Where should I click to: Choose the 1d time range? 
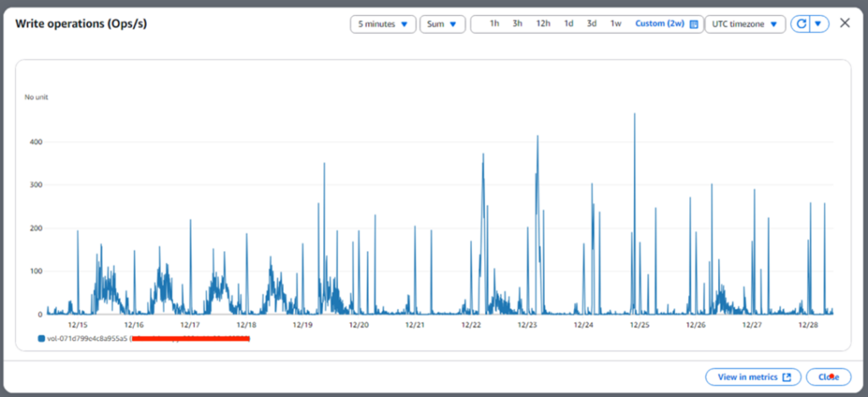[569, 24]
